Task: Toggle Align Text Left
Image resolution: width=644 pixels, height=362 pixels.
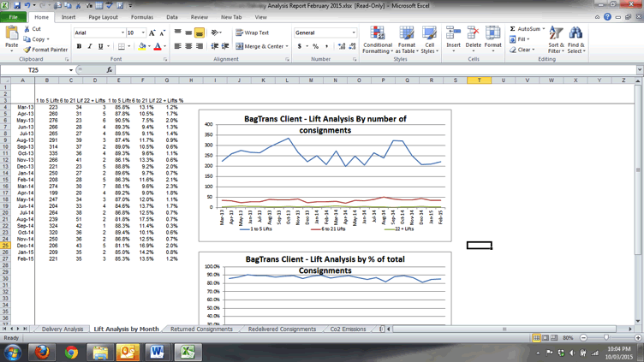Action: [178, 46]
